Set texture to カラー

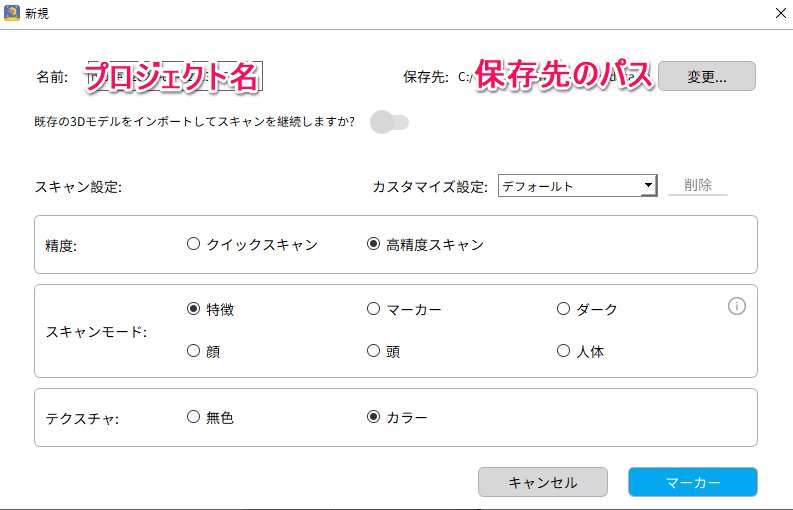[x=397, y=417]
